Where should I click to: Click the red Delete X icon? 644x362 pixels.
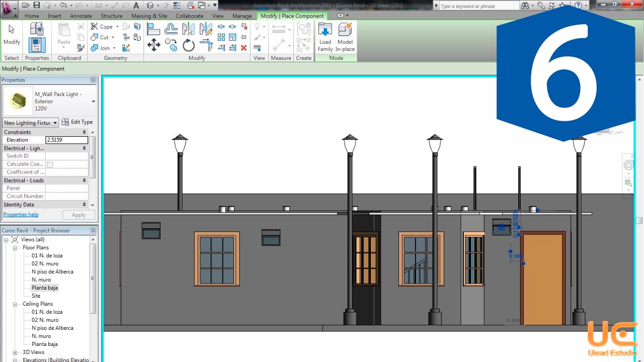coord(244,48)
